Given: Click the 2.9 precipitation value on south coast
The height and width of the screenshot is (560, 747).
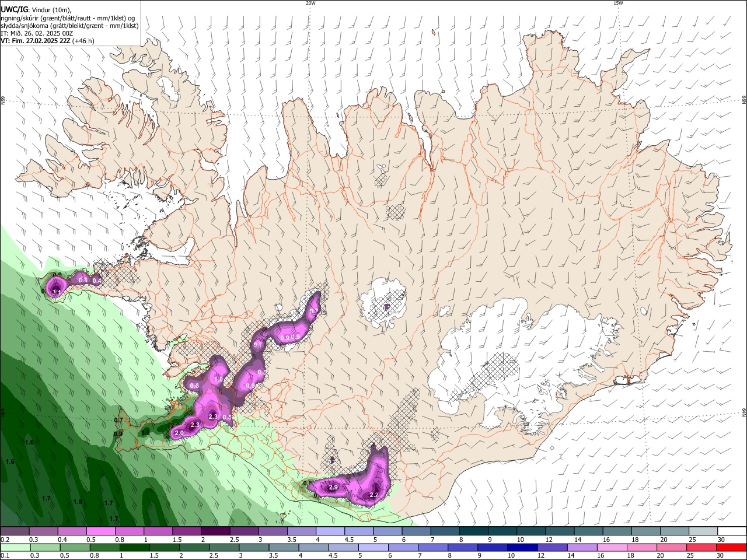Looking at the screenshot, I should coord(334,487).
